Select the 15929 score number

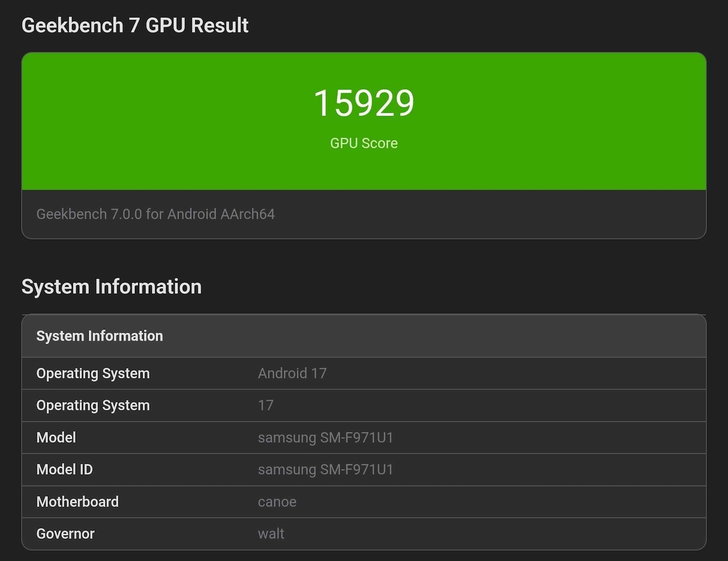point(364,103)
